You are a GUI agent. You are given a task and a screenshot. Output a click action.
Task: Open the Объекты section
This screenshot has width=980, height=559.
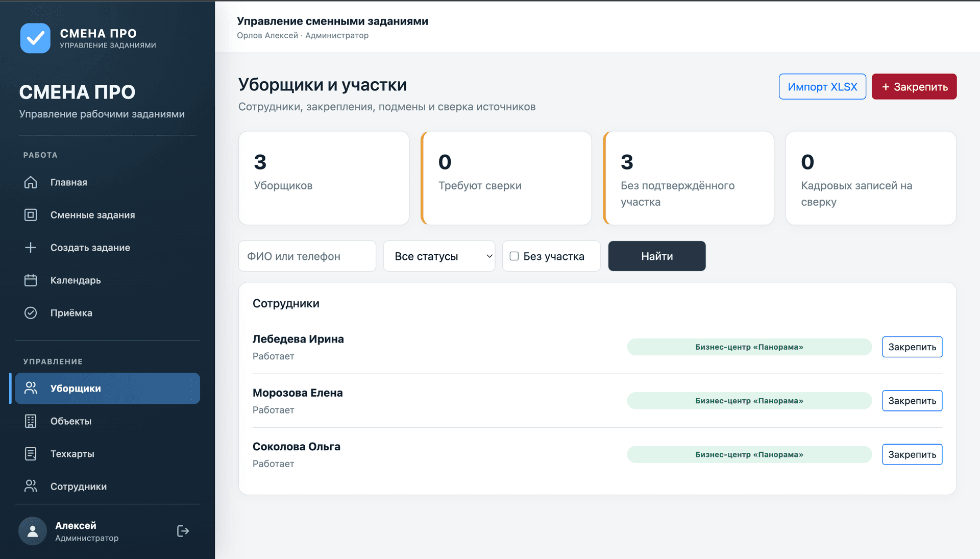click(x=108, y=421)
